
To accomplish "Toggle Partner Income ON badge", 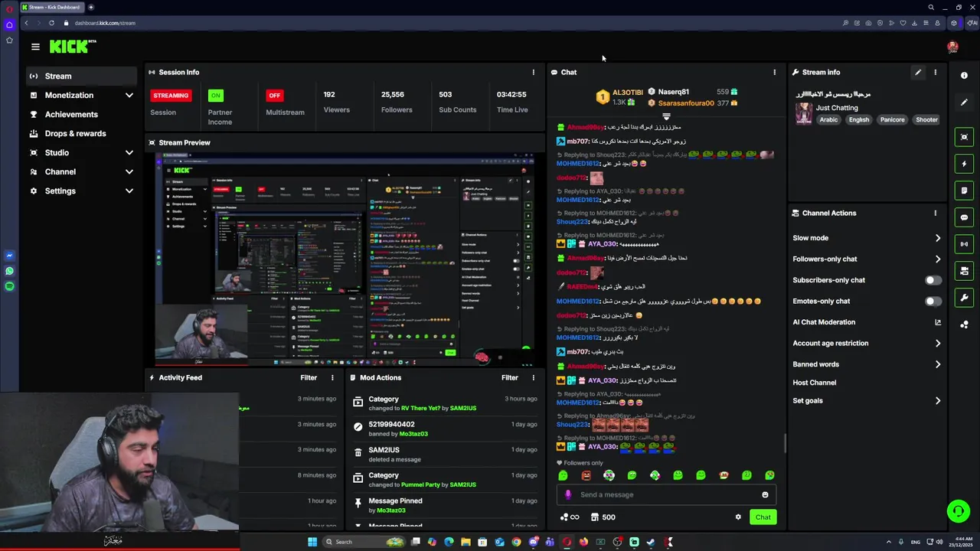I will click(x=216, y=96).
